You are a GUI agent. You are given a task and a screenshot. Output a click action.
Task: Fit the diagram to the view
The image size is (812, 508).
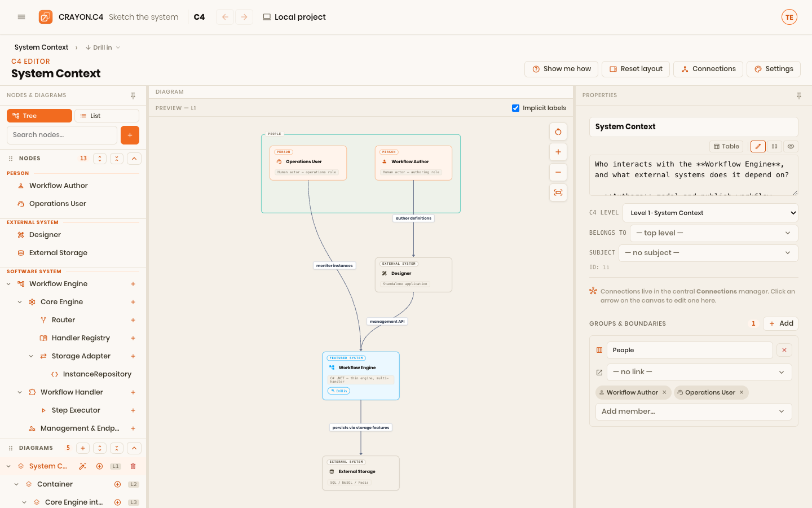(x=558, y=192)
